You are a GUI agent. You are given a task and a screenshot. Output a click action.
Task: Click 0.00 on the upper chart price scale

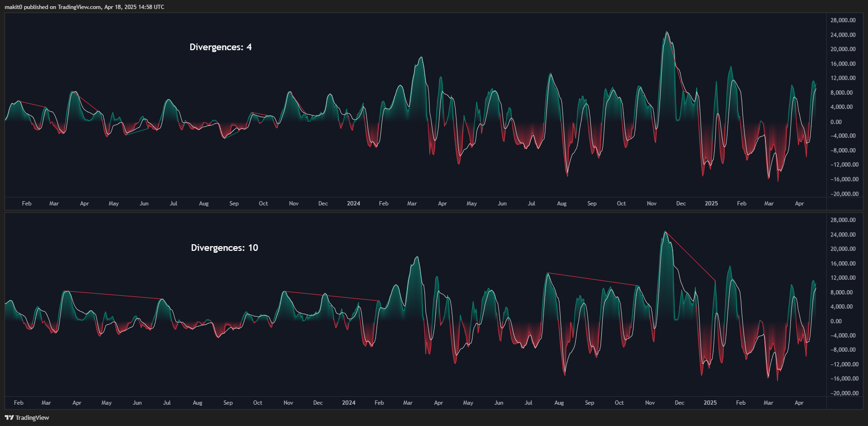[836, 122]
